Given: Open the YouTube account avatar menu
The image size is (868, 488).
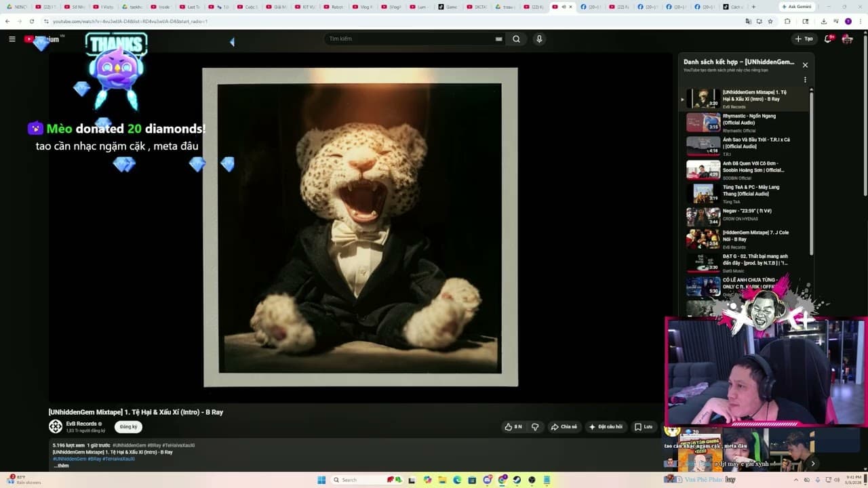Looking at the screenshot, I should (847, 39).
